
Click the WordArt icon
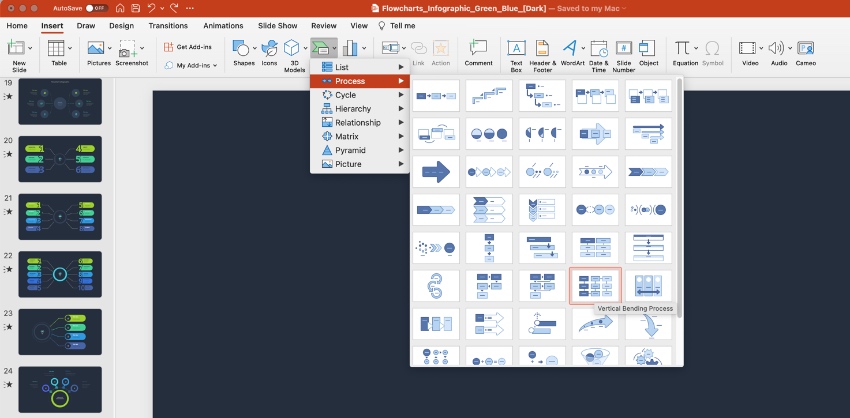click(569, 48)
